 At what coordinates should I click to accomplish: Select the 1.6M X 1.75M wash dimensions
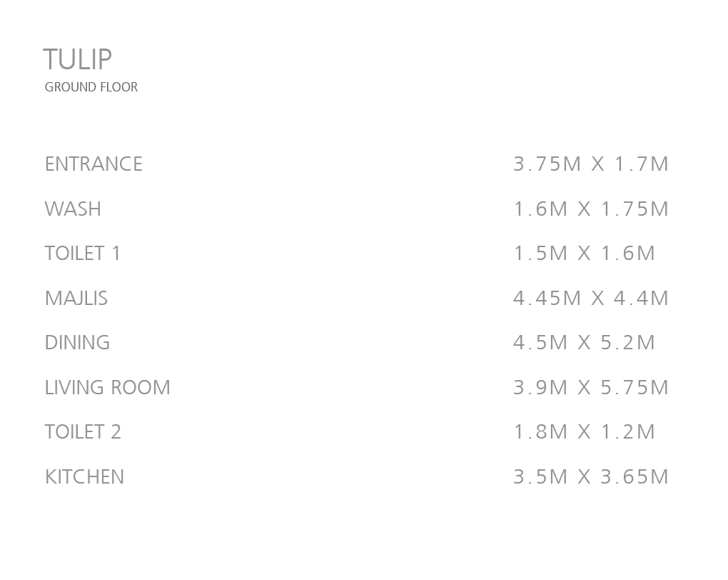591,209
